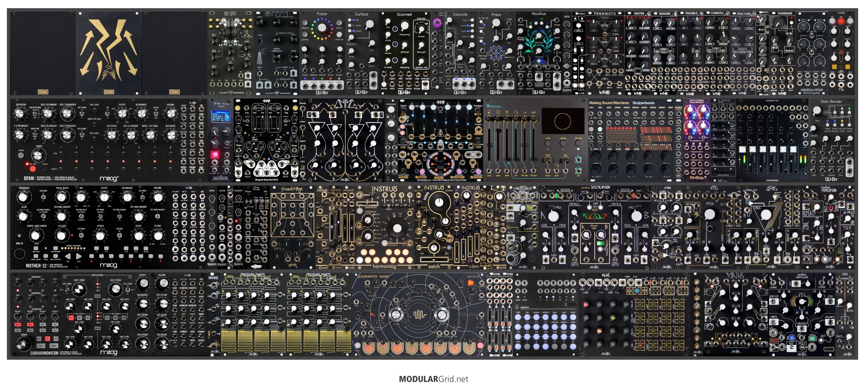Open the ModularGrid.net link
Viewport: 868px width, 386px height.
[434, 379]
